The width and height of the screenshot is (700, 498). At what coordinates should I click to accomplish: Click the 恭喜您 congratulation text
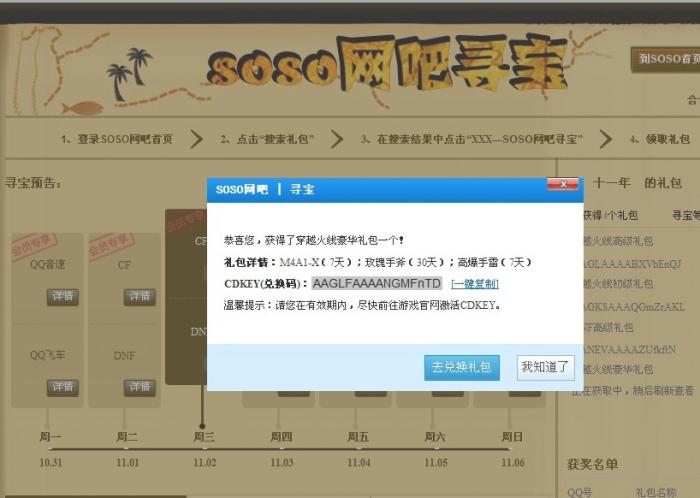click(x=313, y=240)
